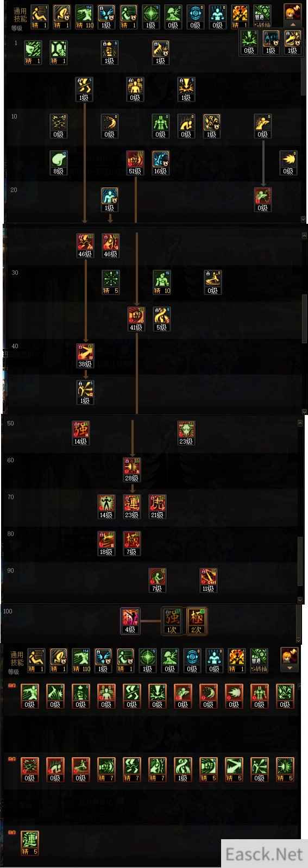This screenshot has width=308, height=868.
Task: Collapse the character portrait panel at top
Action: coord(293,24)
